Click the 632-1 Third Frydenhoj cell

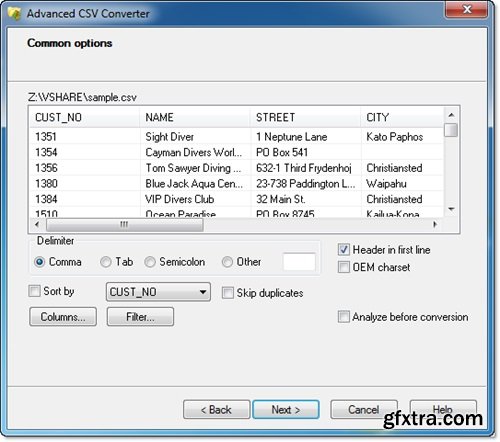pos(304,168)
